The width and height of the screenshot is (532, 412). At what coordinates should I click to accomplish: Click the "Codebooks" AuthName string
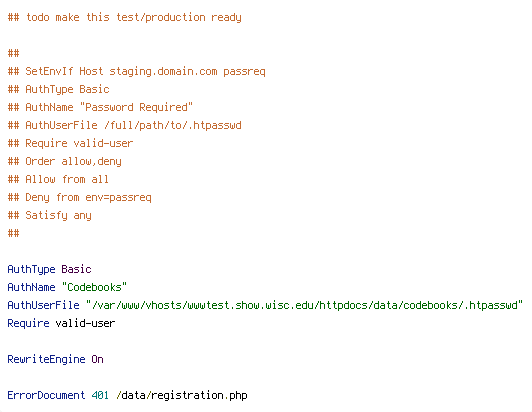(94, 287)
